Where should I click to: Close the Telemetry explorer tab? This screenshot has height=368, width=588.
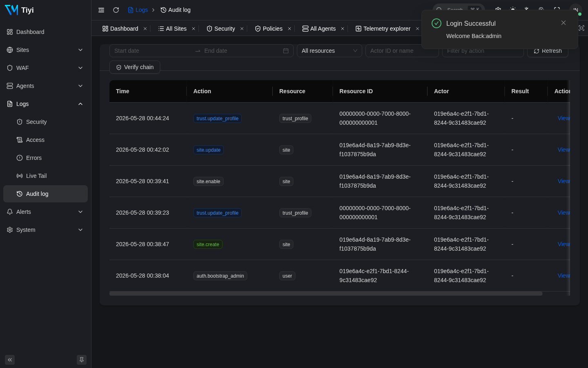pos(417,29)
